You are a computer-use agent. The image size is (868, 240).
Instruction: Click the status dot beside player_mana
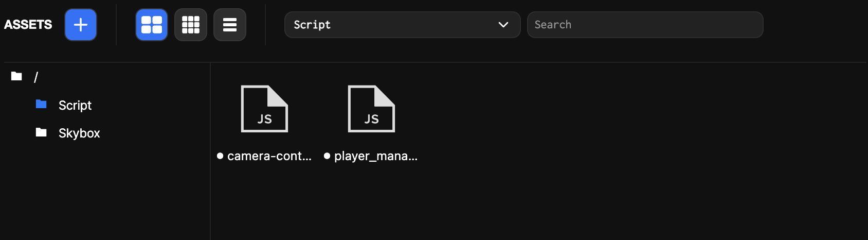coord(327,156)
